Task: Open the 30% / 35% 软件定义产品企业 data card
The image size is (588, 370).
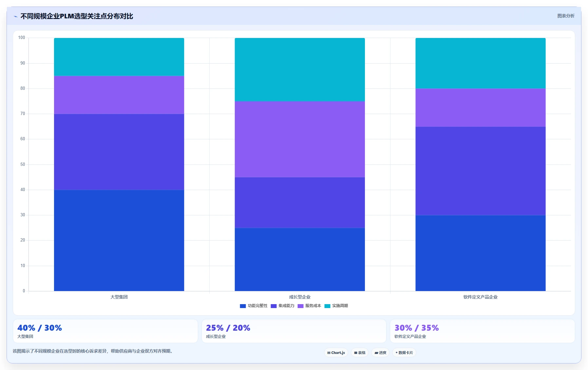Action: coord(483,331)
